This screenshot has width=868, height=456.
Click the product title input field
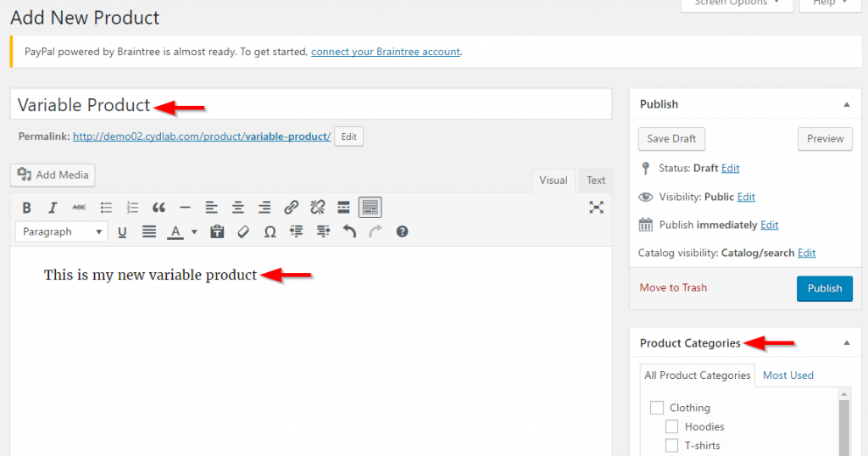381,105
